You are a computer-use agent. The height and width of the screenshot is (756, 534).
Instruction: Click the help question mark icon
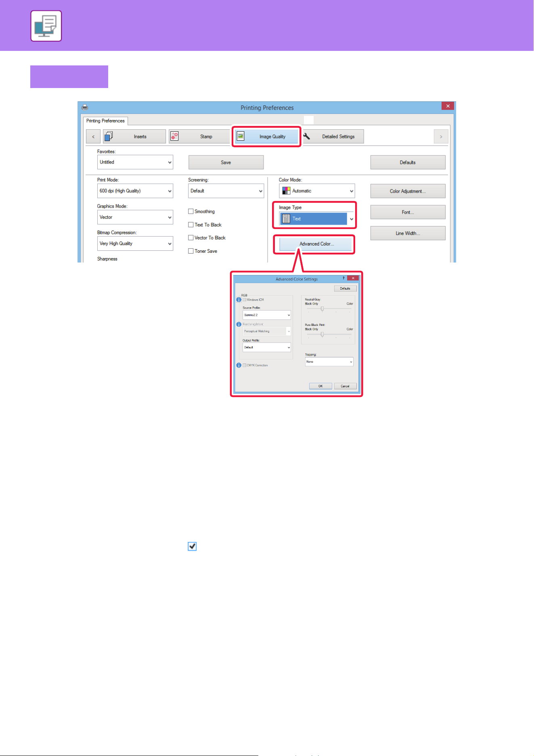click(x=343, y=278)
